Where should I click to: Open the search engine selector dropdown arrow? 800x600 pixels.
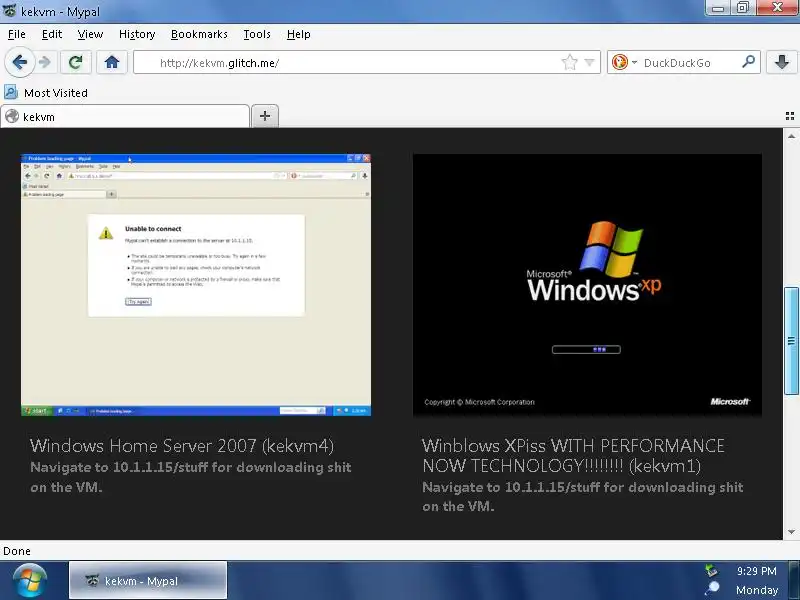[x=634, y=62]
